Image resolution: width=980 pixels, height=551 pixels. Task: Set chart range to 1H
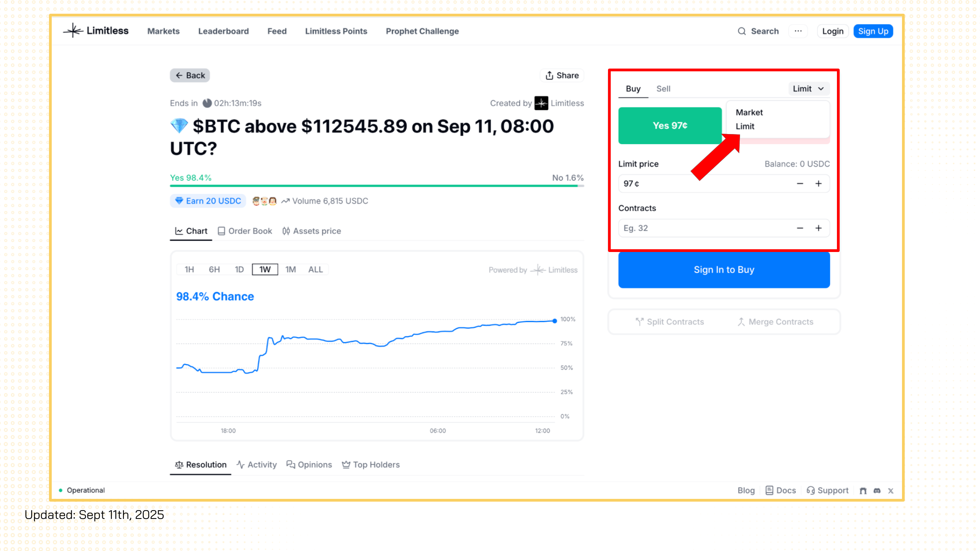(189, 269)
